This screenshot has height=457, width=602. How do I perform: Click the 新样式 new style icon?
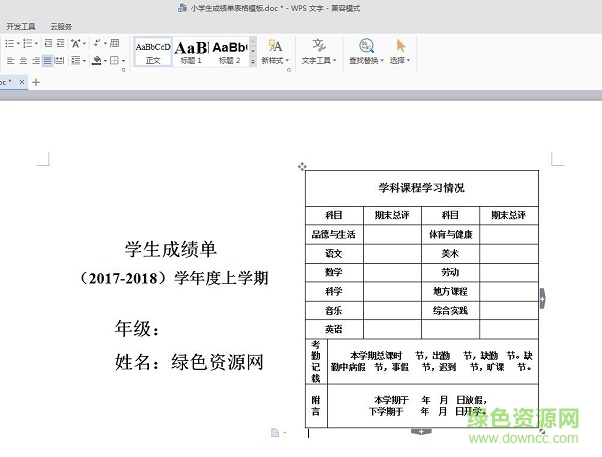click(275, 46)
